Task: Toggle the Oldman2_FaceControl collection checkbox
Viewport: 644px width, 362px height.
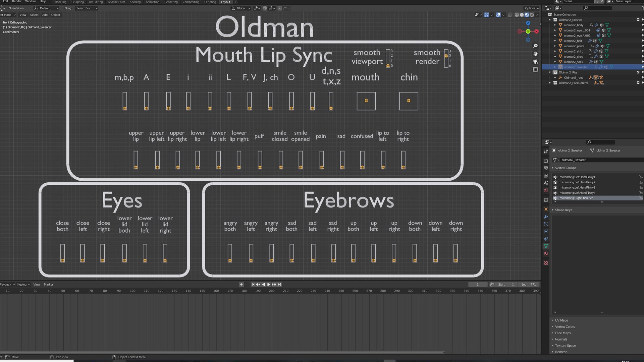Action: tap(638, 83)
